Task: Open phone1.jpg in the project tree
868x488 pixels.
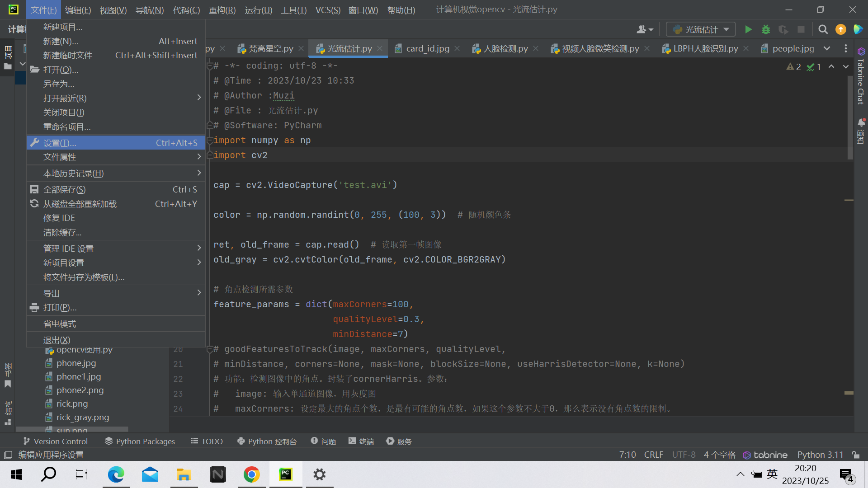Action: 79,376
